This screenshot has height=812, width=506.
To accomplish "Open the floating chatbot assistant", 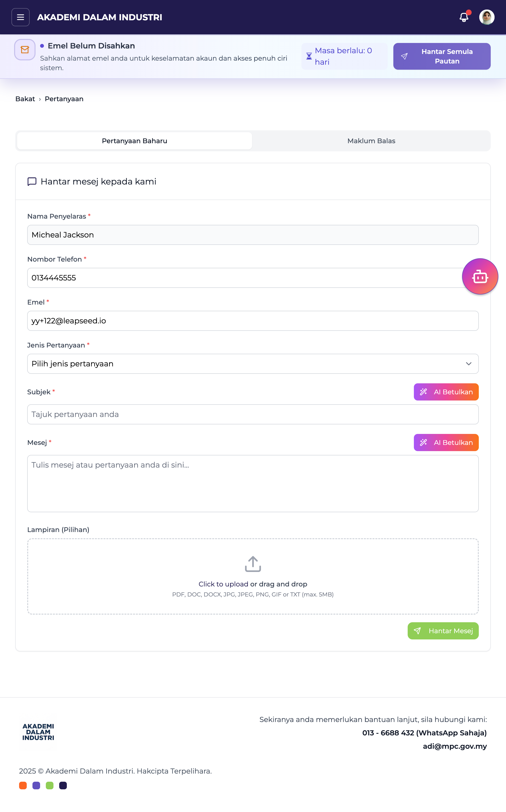I will click(480, 277).
